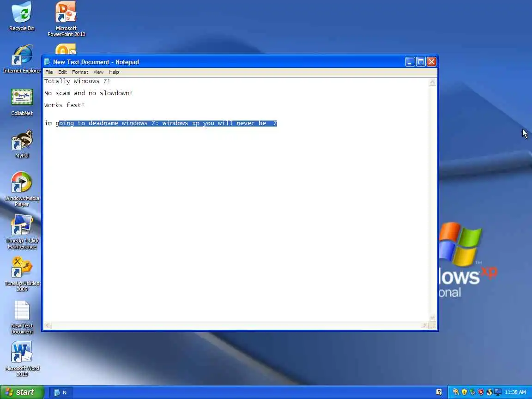532x399 pixels.
Task: Click the vertical scrollbar down arrow in Notepad
Action: tap(433, 318)
